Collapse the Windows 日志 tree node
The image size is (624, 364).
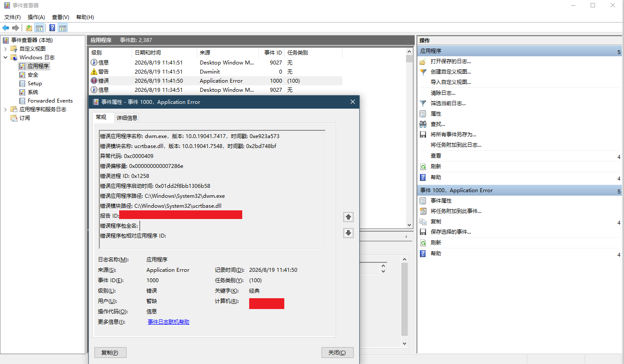click(x=5, y=58)
